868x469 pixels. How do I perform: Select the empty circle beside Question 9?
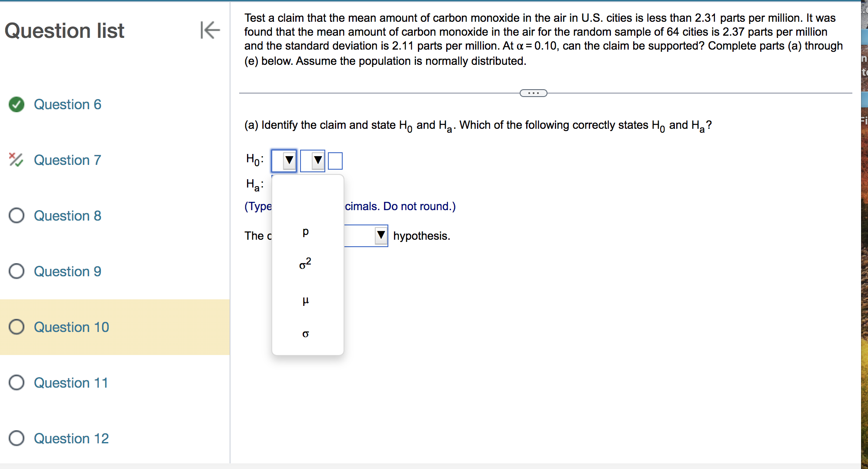[x=16, y=271]
